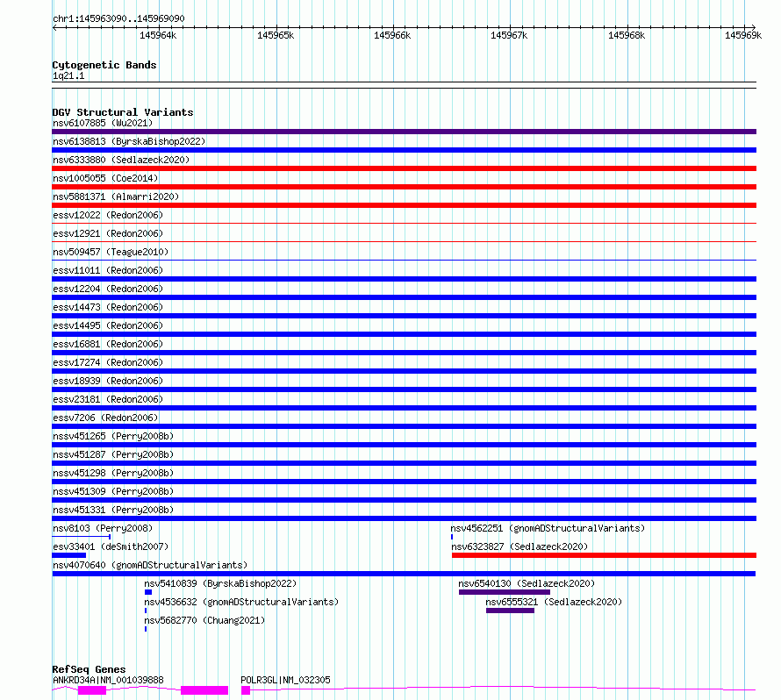This screenshot has width=781, height=700.
Task: Click the wide magenta exon block before POLR3GL
Action: point(204,690)
